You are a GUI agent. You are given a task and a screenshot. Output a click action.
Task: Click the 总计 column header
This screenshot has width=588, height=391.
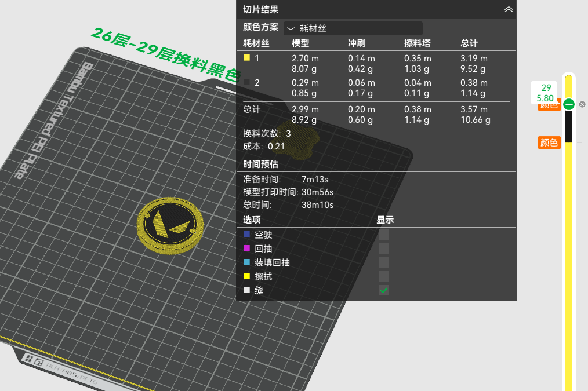pos(469,43)
